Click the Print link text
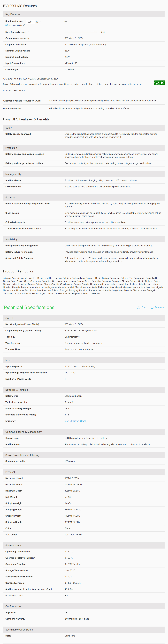 pyautogui.click(x=144, y=307)
